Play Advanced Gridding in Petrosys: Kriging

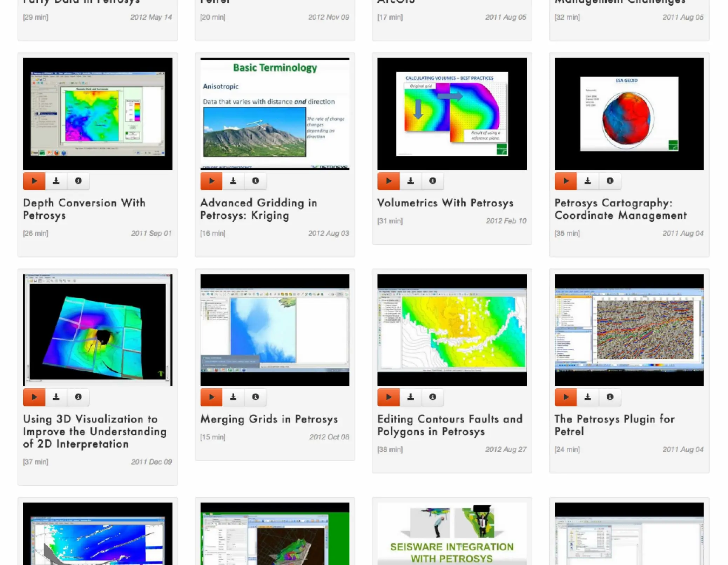pos(211,181)
